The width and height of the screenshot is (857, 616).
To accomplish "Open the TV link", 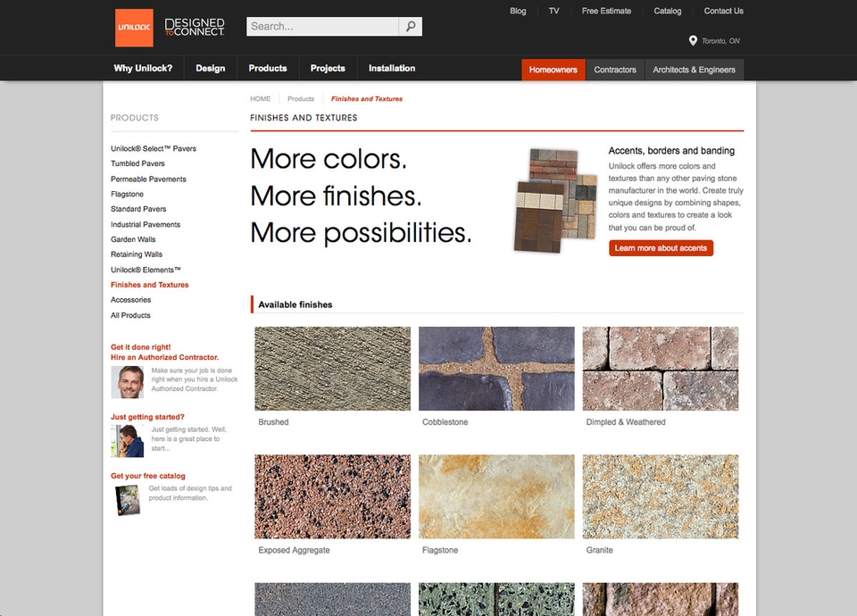I will click(x=553, y=11).
